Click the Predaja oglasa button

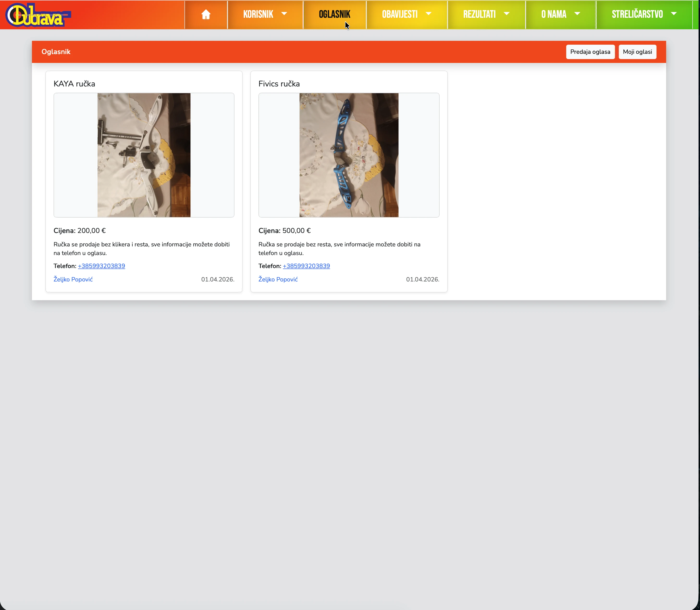pos(590,52)
